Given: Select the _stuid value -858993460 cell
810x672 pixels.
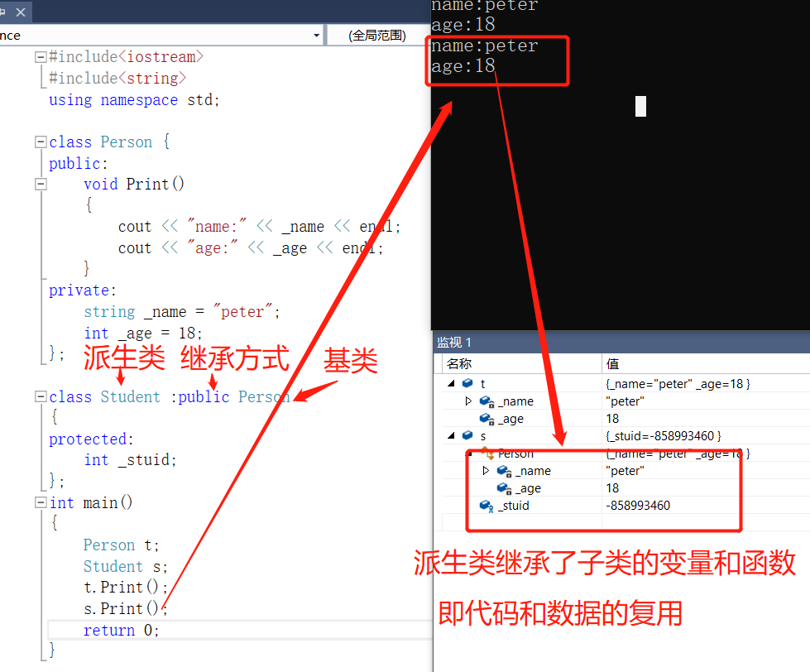Looking at the screenshot, I should click(x=638, y=506).
